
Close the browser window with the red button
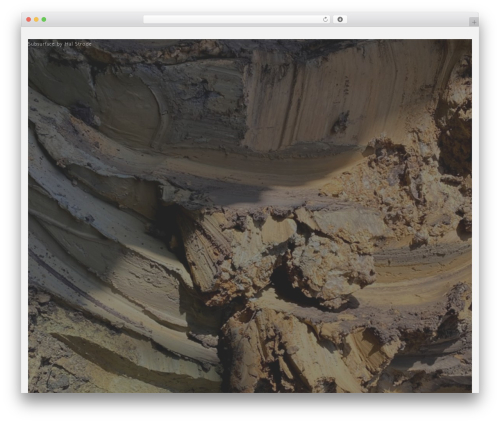29,19
